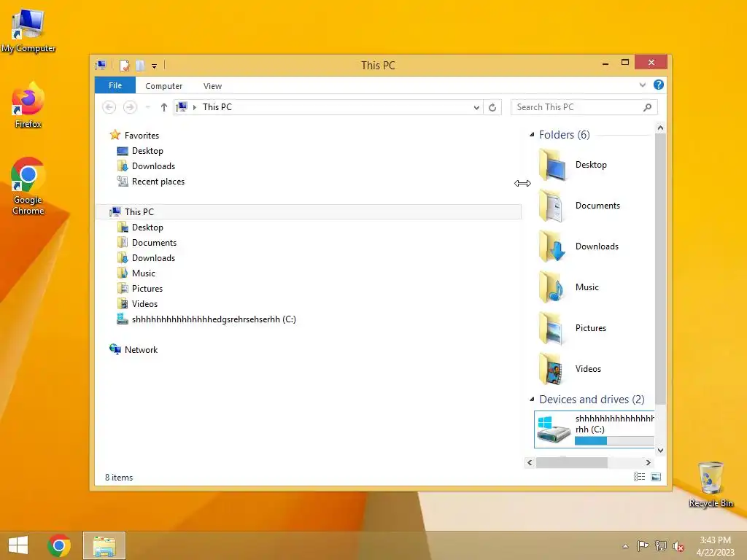Viewport: 747px width, 560px height.
Task: Switch to Details view layout icon
Action: point(639,477)
